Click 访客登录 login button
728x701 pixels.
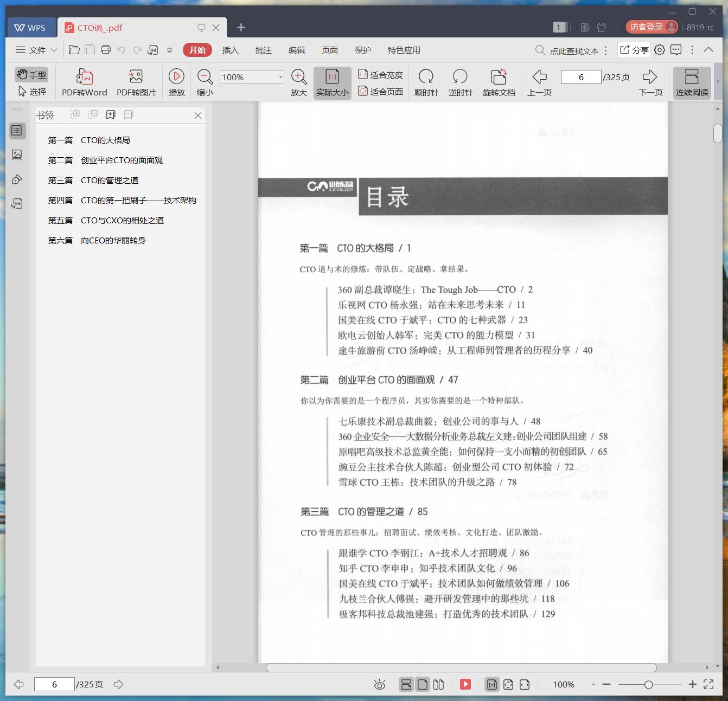click(x=652, y=27)
